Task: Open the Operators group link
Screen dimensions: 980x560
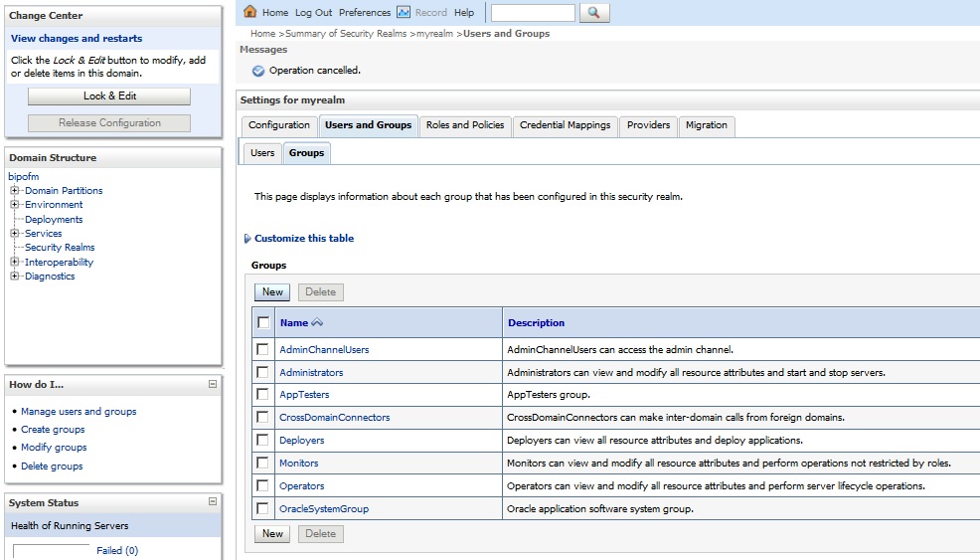Action: (302, 486)
